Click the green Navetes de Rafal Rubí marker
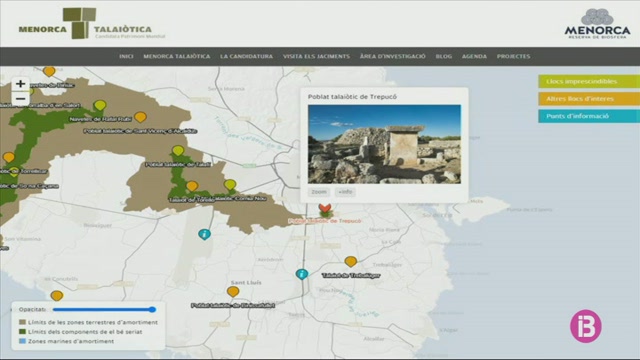Image resolution: width=640 pixels, height=360 pixels. coord(100,106)
